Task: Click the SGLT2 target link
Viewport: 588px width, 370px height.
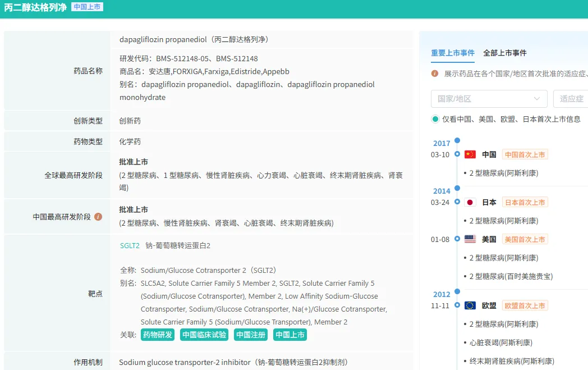Action: [x=130, y=245]
